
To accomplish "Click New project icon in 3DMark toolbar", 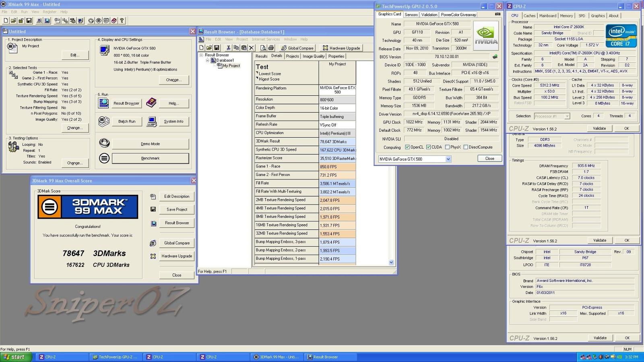I will point(6,20).
